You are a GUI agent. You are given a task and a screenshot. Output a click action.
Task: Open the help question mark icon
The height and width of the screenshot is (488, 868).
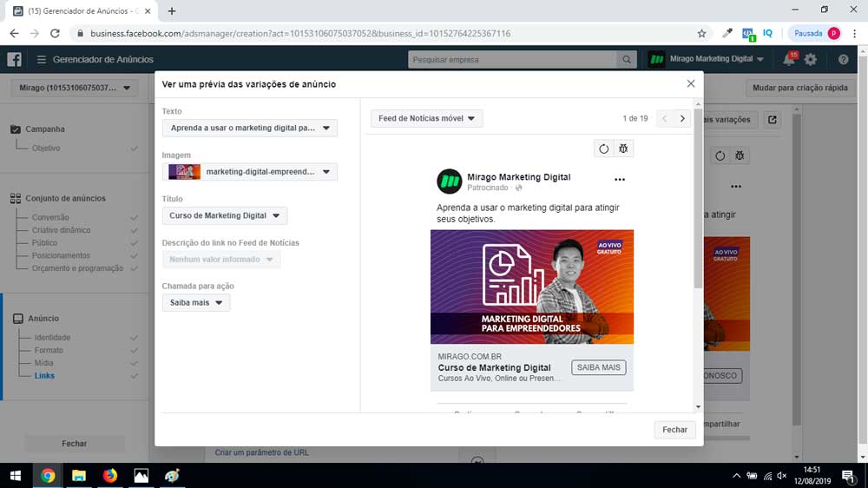pos(843,59)
